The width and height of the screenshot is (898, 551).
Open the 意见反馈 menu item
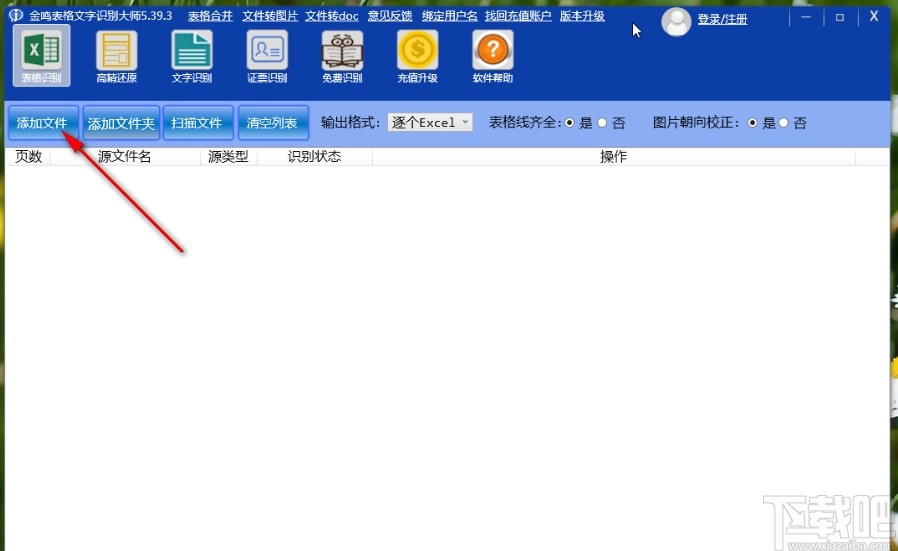click(x=390, y=16)
